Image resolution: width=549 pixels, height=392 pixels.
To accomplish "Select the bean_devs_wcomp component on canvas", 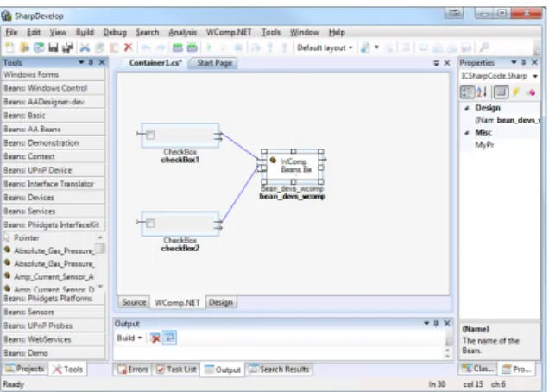I will click(293, 167).
